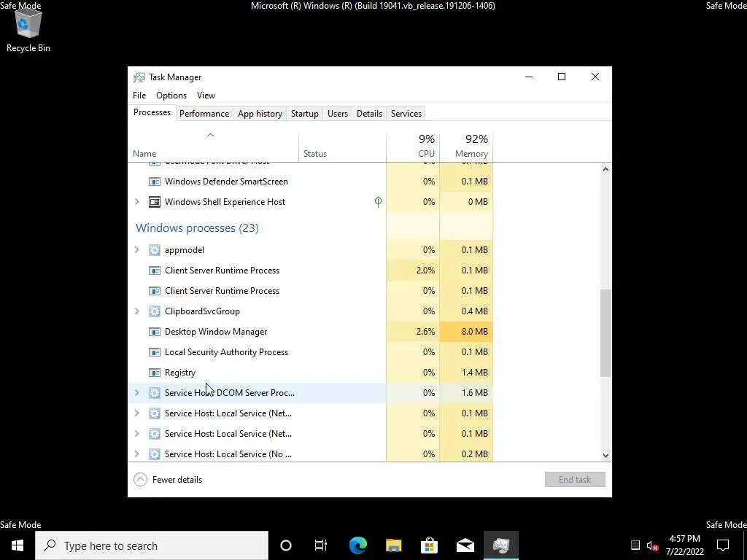This screenshot has height=560, width=747.
Task: Expand Service Host: DCOM Server Process row
Action: point(137,393)
